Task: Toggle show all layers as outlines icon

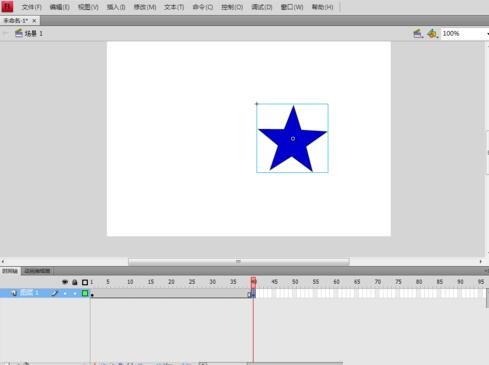Action: (x=85, y=282)
